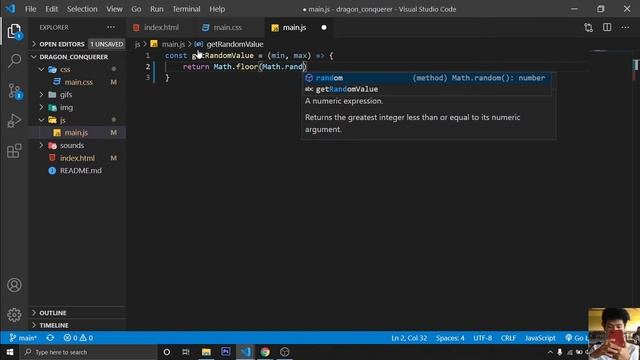The height and width of the screenshot is (360, 640).
Task: Click the VS Code taskbar icon
Action: pos(245,352)
